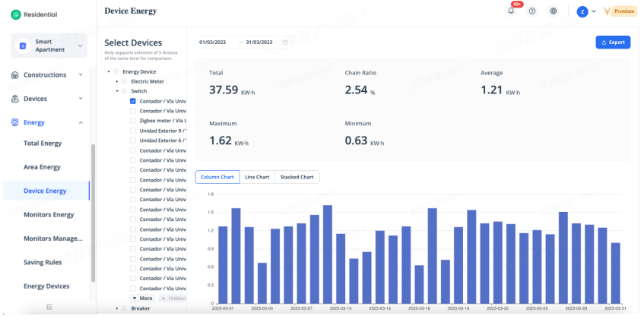Open the notifications bell

pyautogui.click(x=511, y=11)
